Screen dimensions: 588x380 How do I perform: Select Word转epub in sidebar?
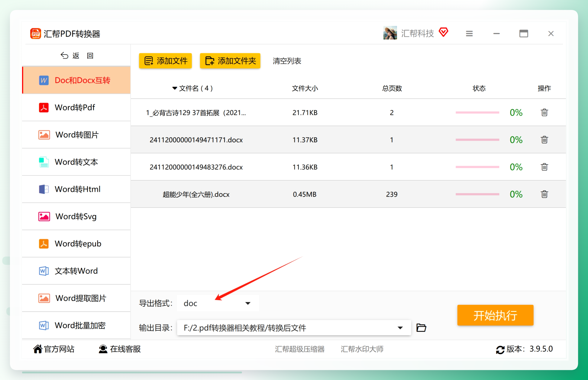pos(76,244)
